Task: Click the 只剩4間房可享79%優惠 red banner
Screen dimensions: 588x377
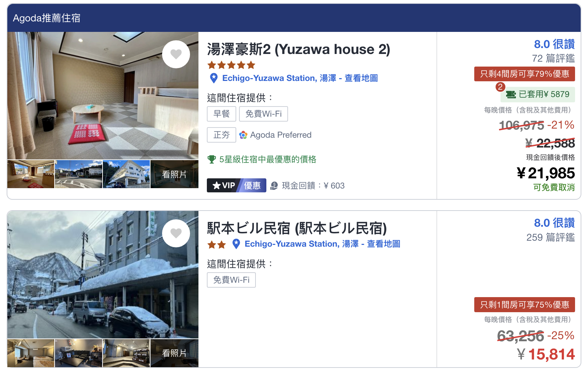Action: pos(524,74)
